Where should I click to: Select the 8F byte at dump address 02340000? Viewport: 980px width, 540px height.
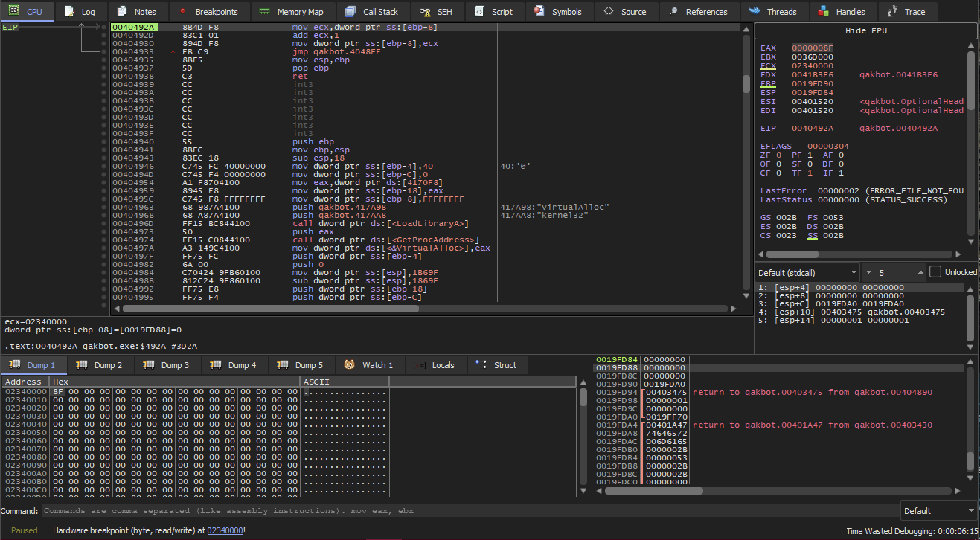point(58,392)
